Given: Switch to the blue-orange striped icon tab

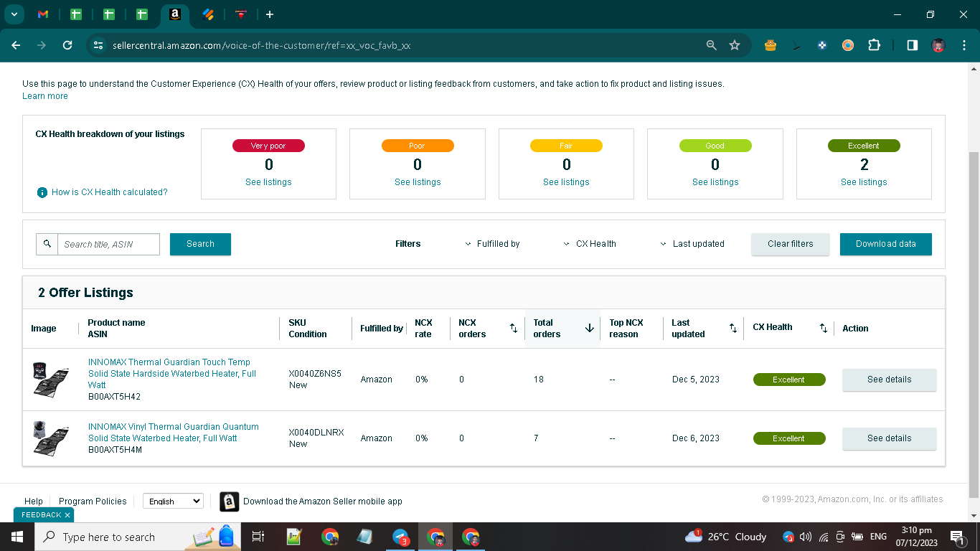Looking at the screenshot, I should tap(208, 14).
